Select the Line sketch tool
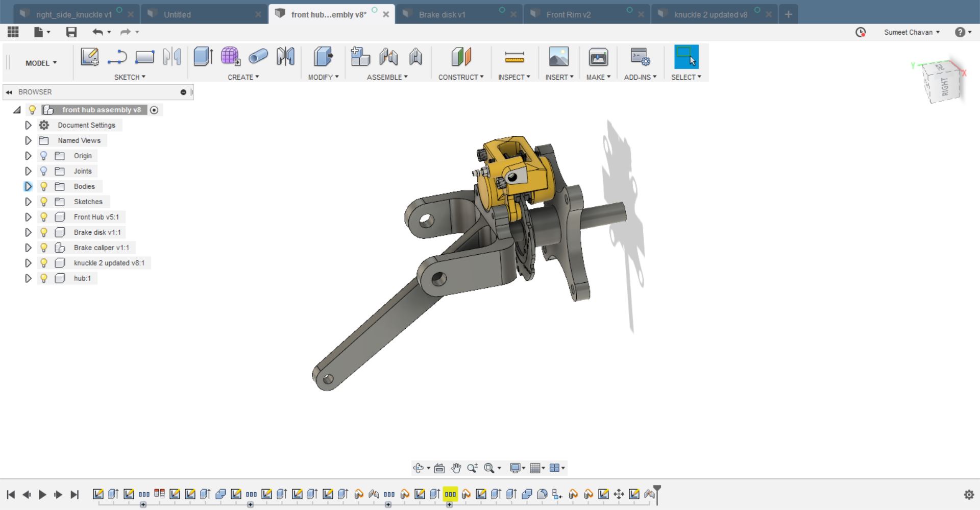The image size is (980, 510). click(117, 57)
